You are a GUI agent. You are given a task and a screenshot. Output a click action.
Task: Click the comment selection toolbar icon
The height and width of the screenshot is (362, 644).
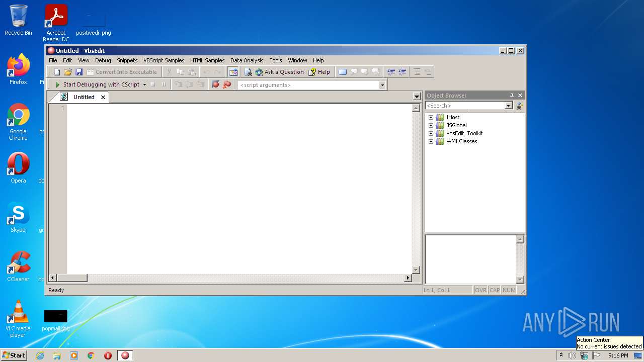(417, 72)
